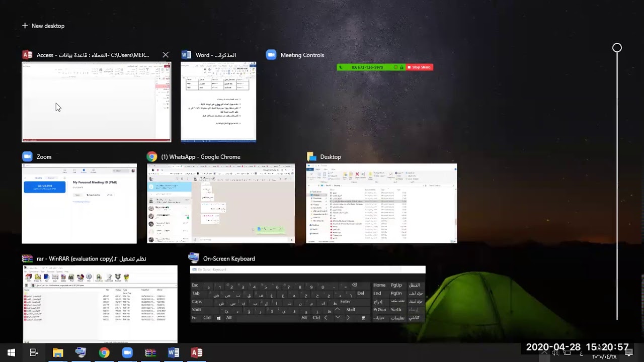
Task: Click the Access taskbar icon
Action: pos(196,352)
